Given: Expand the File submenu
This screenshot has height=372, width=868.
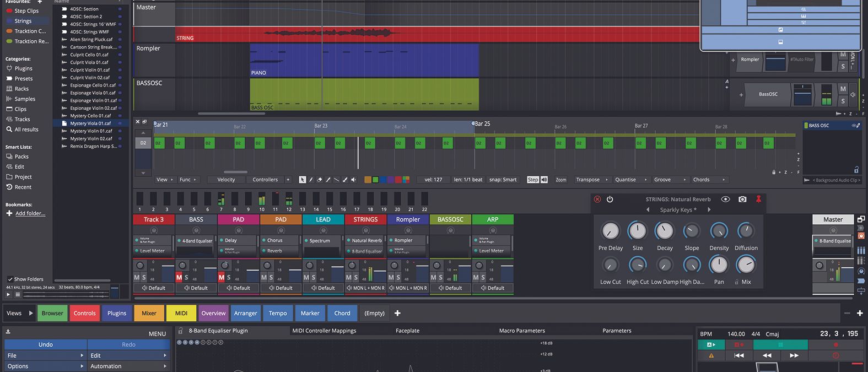Looking at the screenshot, I should click(x=46, y=355).
